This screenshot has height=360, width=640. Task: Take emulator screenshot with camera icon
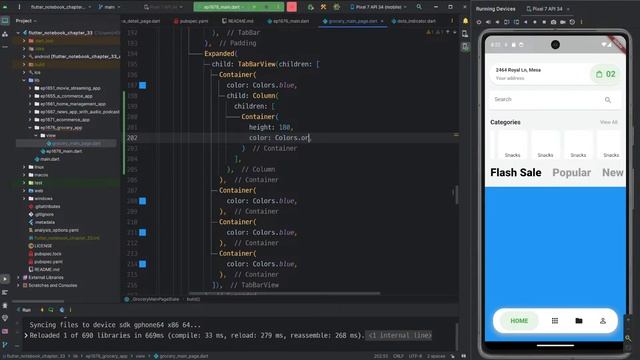click(553, 22)
